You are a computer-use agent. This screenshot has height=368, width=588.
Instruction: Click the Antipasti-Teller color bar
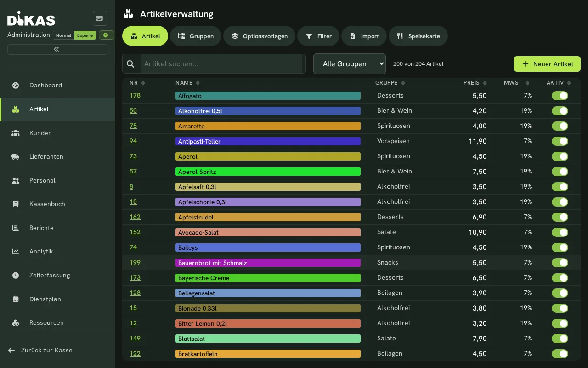coord(268,141)
